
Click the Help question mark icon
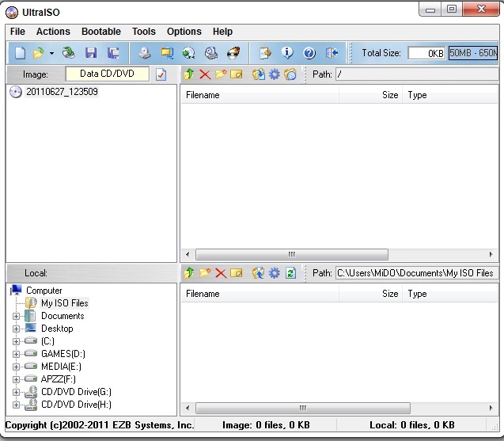(x=309, y=53)
